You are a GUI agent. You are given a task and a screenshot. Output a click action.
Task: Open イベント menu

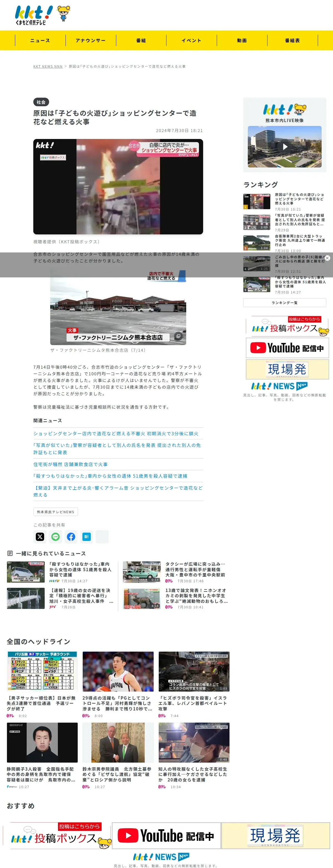[x=191, y=41]
